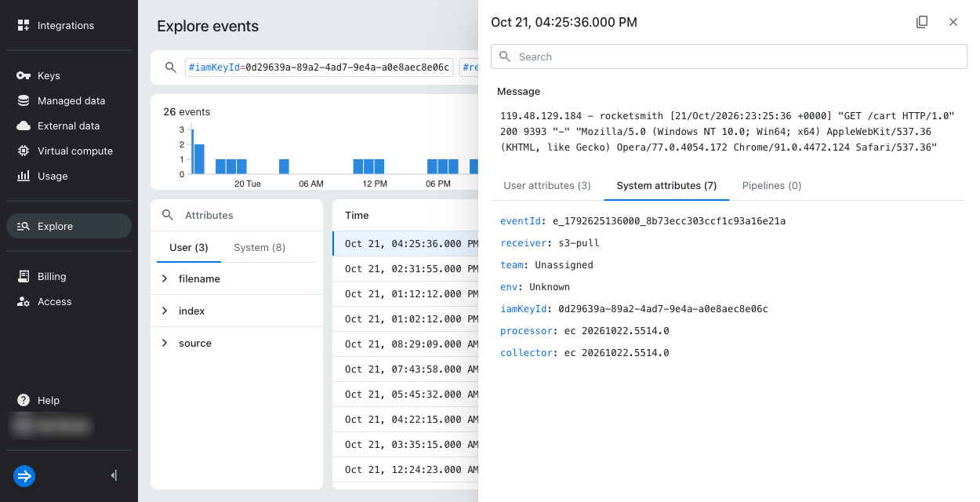Image resolution: width=980 pixels, height=502 pixels.
Task: Collapse the sidebar with the arrow icon
Action: (x=114, y=475)
